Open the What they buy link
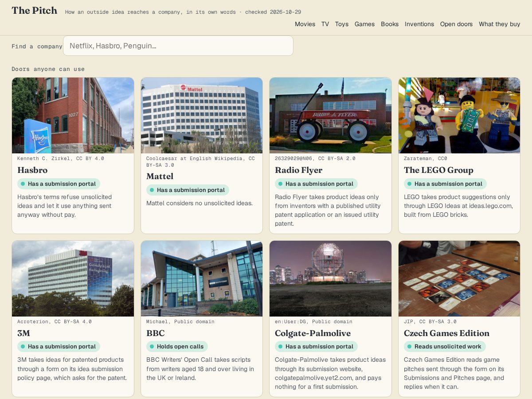This screenshot has width=532, height=399. [499, 24]
